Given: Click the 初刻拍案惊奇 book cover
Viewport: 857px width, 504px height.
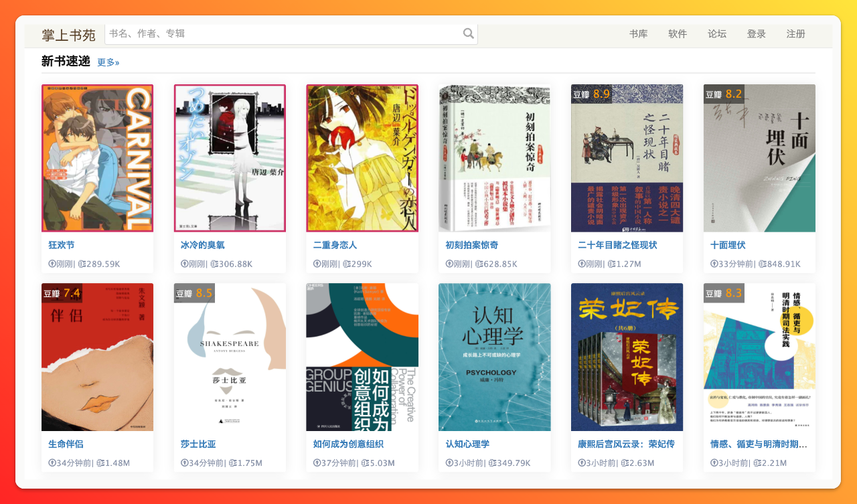Looking at the screenshot, I should (495, 158).
